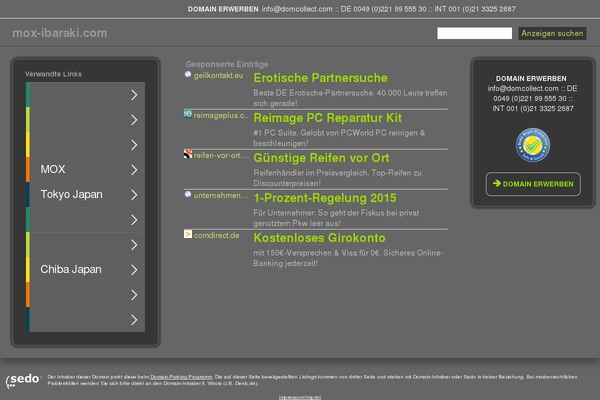600x400 pixels.
Task: Click the chevron arrow in MOX row
Action: (x=134, y=170)
